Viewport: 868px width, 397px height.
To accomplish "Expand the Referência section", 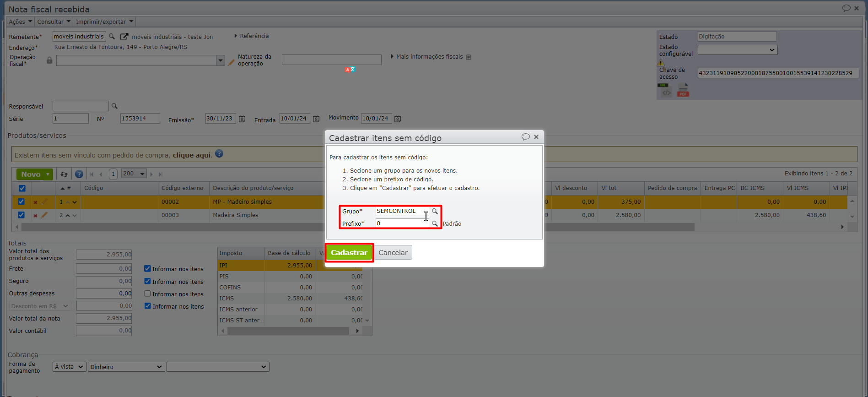I will 252,36.
